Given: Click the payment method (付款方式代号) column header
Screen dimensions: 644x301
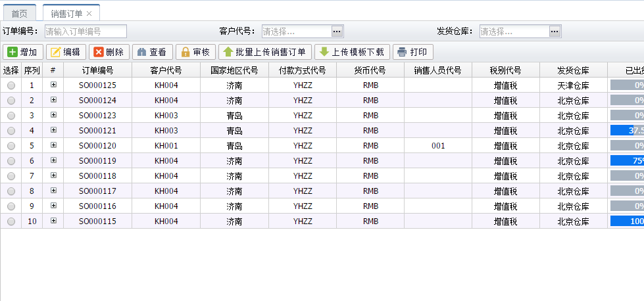Looking at the screenshot, I should [302, 70].
